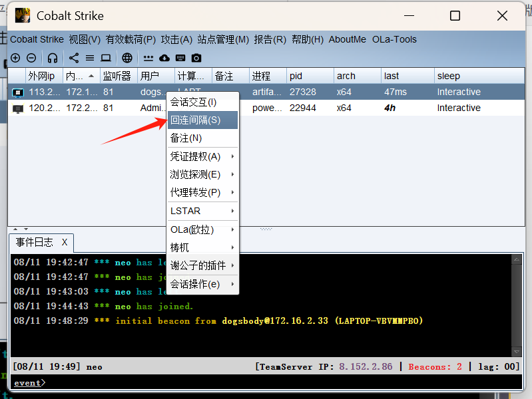Viewport: 532px width, 399px height.
Task: Click the initial beacon from dogsbody log line
Action: pyautogui.click(x=218, y=321)
